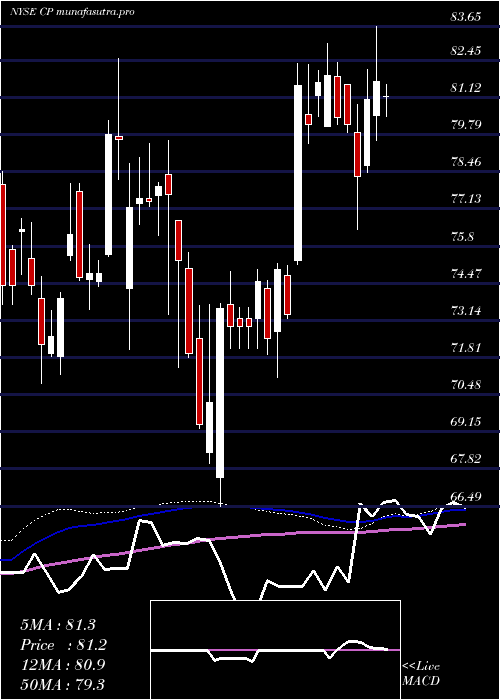Click the 70.48 price axis label
The width and height of the screenshot is (500, 700).
click(x=466, y=384)
